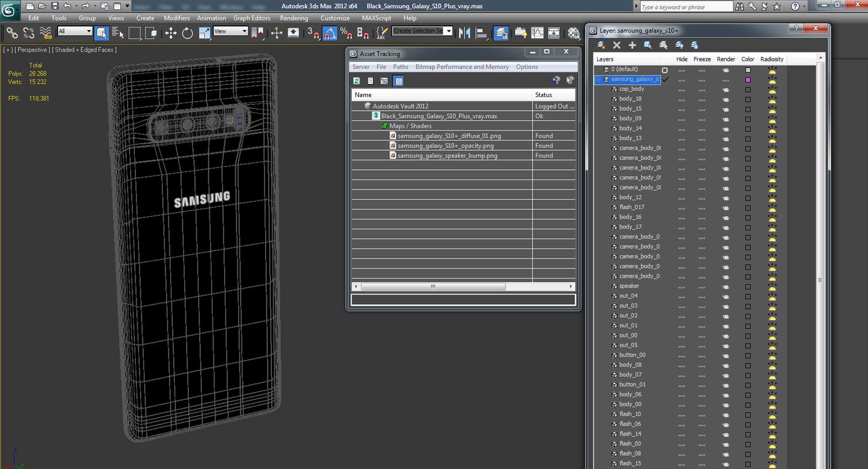Activate the Select Object tool
Screen dimensions: 868x469
pyautogui.click(x=101, y=33)
